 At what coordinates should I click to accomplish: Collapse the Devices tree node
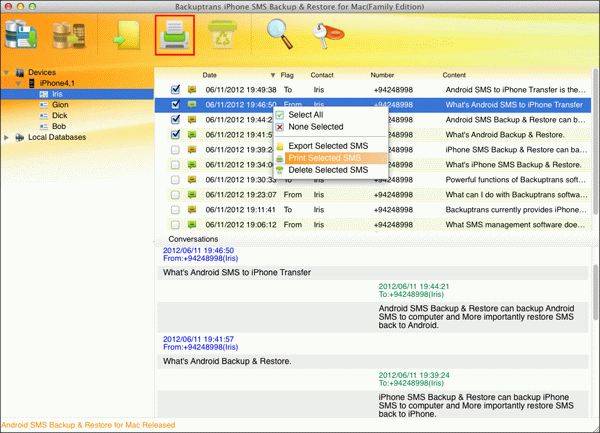pyautogui.click(x=7, y=72)
